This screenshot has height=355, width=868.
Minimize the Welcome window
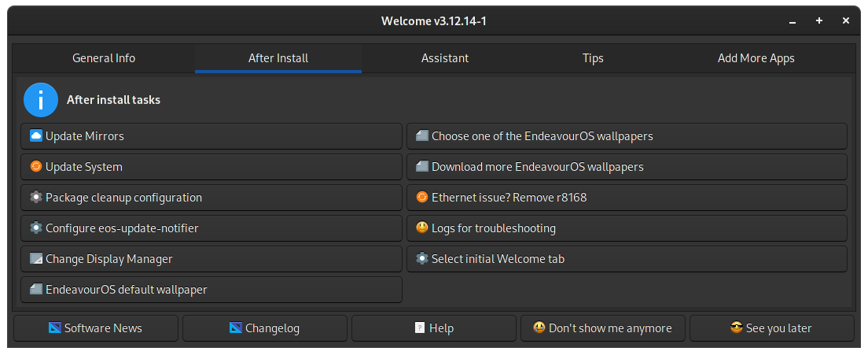[793, 21]
